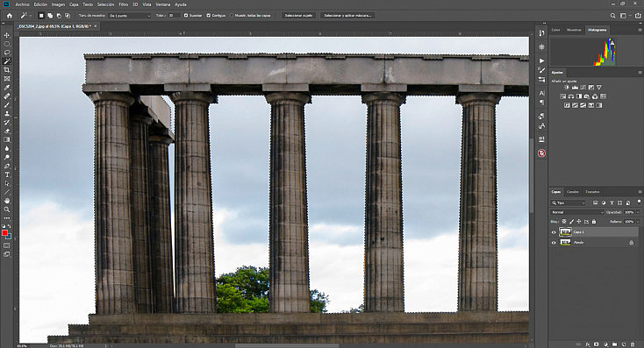This screenshot has height=348, width=644.
Task: Add Brightness/Contrast adjustment
Action: [x=567, y=88]
